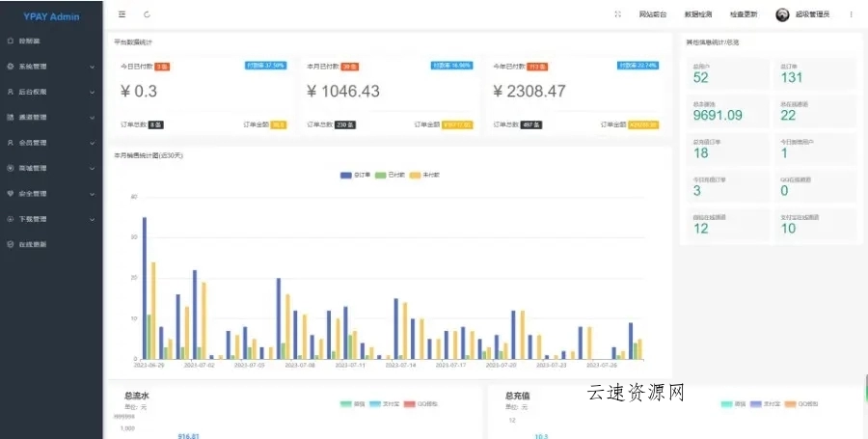Click 检查更新 in the top bar
868x439 pixels.
click(744, 14)
